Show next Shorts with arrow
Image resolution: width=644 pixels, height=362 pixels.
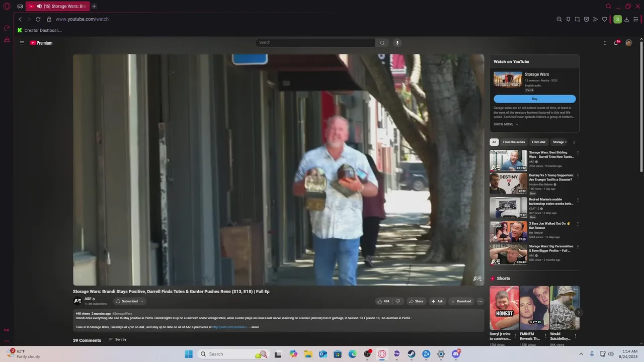[x=579, y=312]
